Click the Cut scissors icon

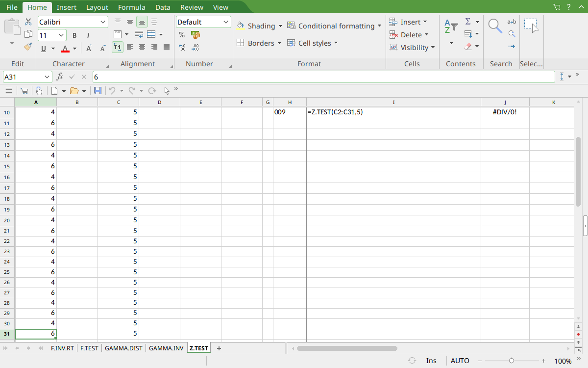click(28, 22)
